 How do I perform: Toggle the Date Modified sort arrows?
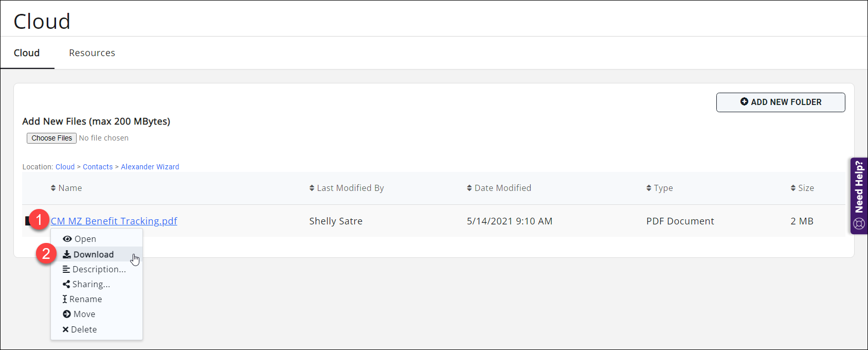[468, 188]
